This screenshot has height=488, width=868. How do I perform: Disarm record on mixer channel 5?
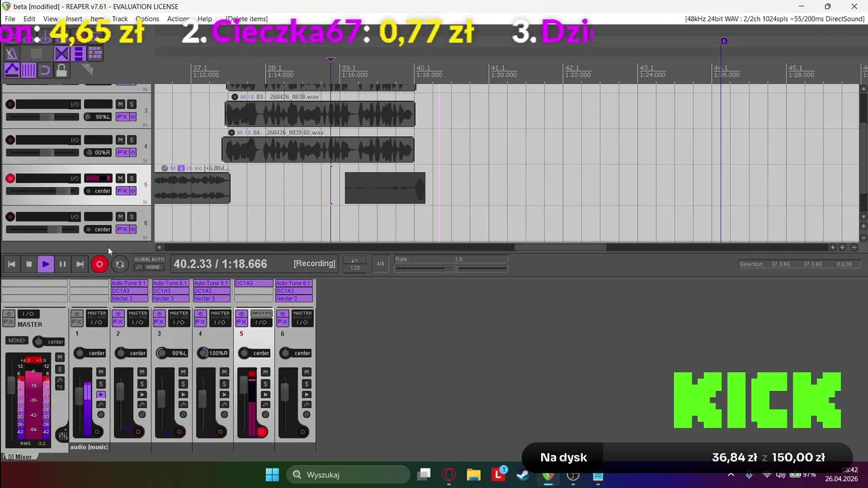(x=262, y=432)
